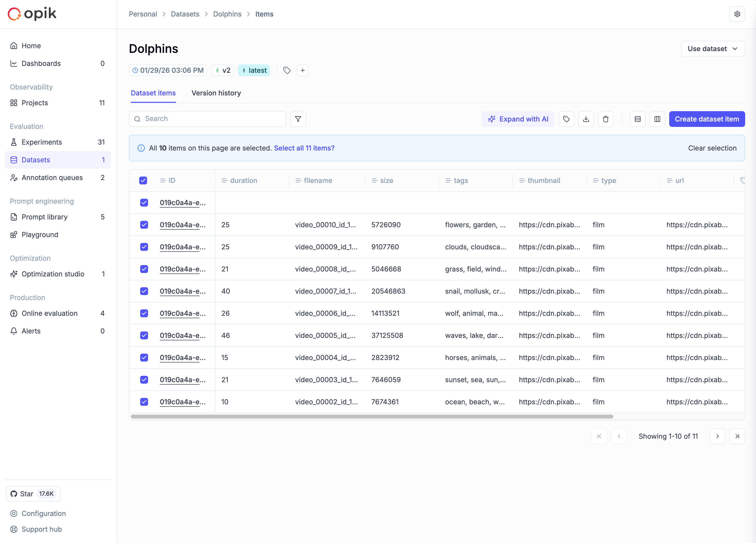Click Select all 11 items link
Viewport: 756px width, 543px height.
(x=304, y=148)
